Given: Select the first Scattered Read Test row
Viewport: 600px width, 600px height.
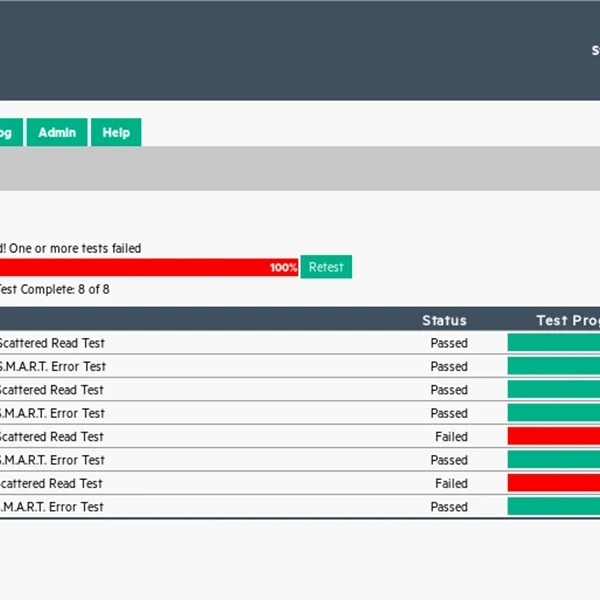Looking at the screenshot, I should coord(52,343).
